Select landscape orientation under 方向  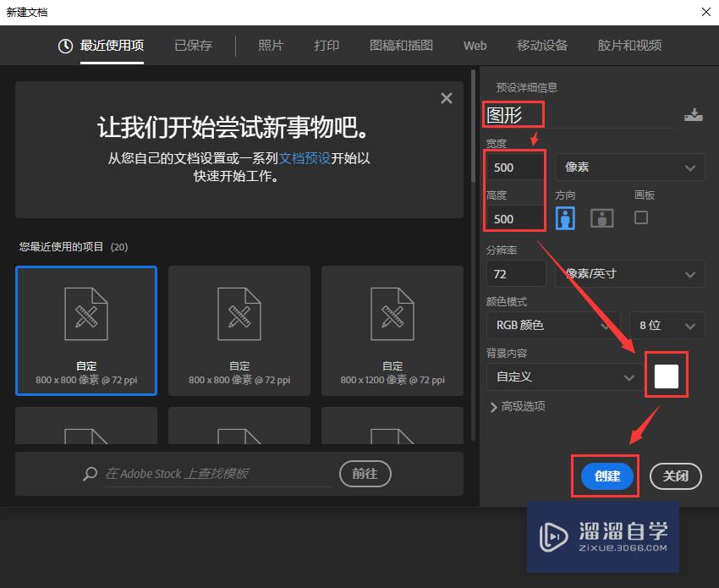[601, 217]
